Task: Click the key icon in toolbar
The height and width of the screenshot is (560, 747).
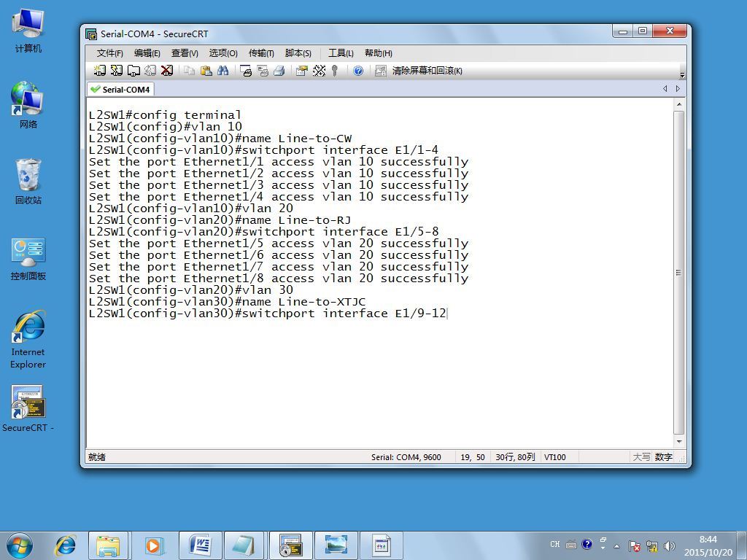Action: 335,71
